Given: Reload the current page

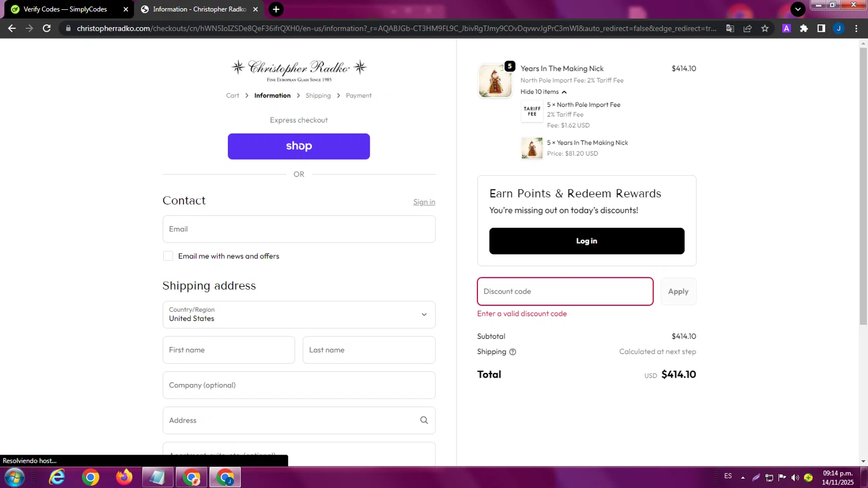Looking at the screenshot, I should point(47,28).
